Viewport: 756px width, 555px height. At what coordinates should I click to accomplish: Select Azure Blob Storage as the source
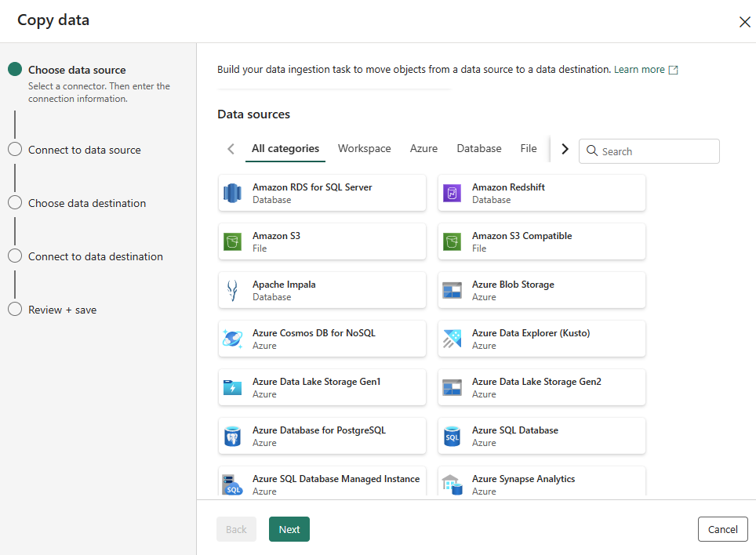[x=541, y=290]
